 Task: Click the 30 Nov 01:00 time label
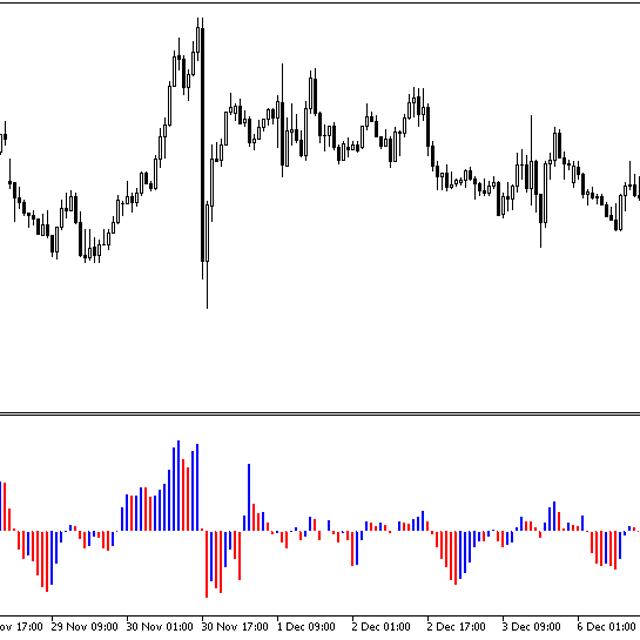point(160,627)
